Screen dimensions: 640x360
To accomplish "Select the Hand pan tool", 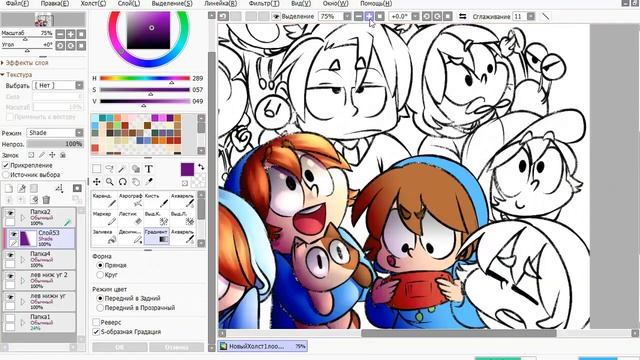I will click(136, 182).
